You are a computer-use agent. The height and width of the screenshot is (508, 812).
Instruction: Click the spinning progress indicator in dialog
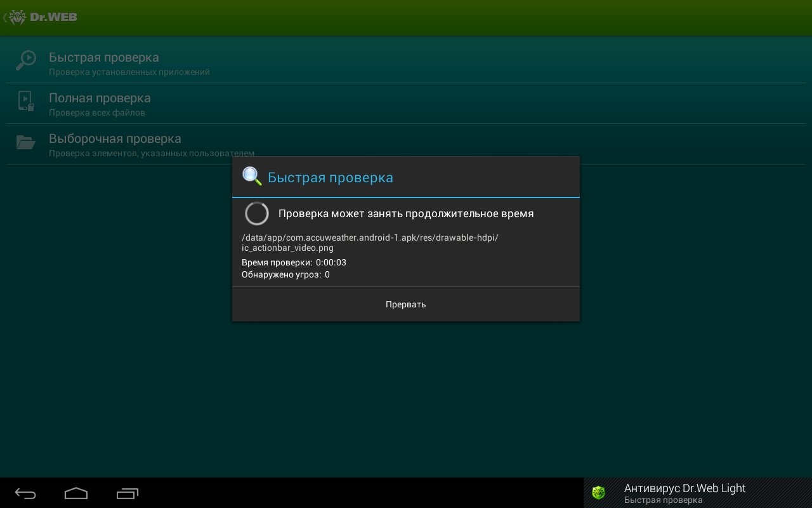click(x=257, y=214)
